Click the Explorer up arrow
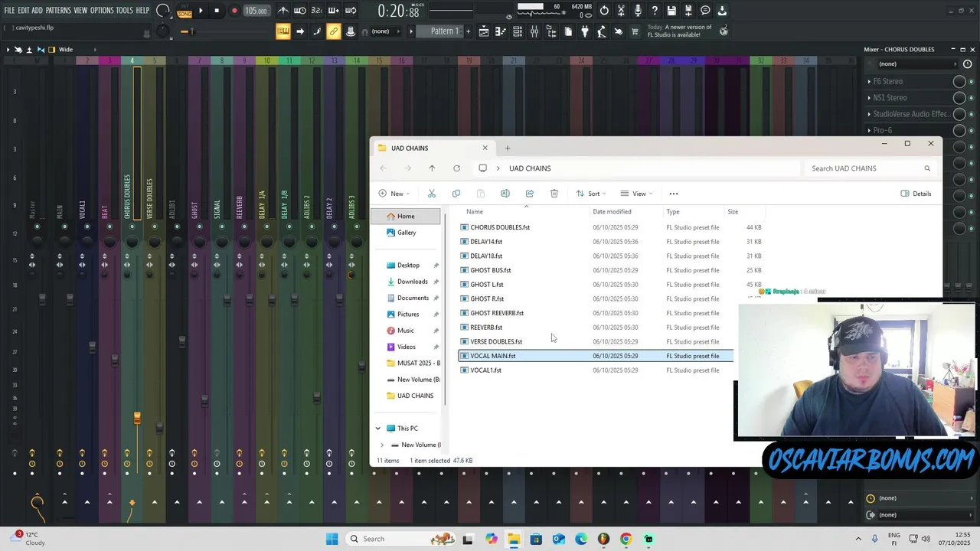 [432, 168]
